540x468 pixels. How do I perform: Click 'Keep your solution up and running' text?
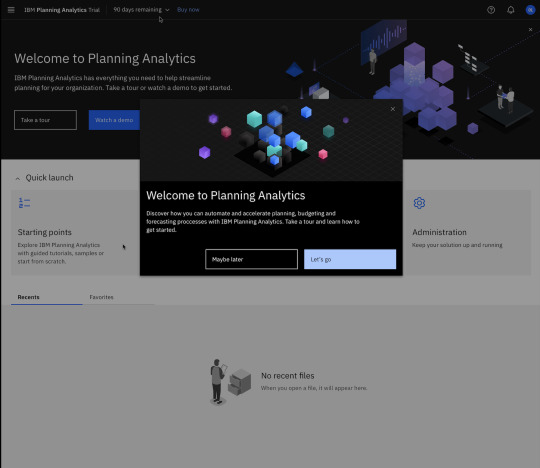[x=457, y=245]
